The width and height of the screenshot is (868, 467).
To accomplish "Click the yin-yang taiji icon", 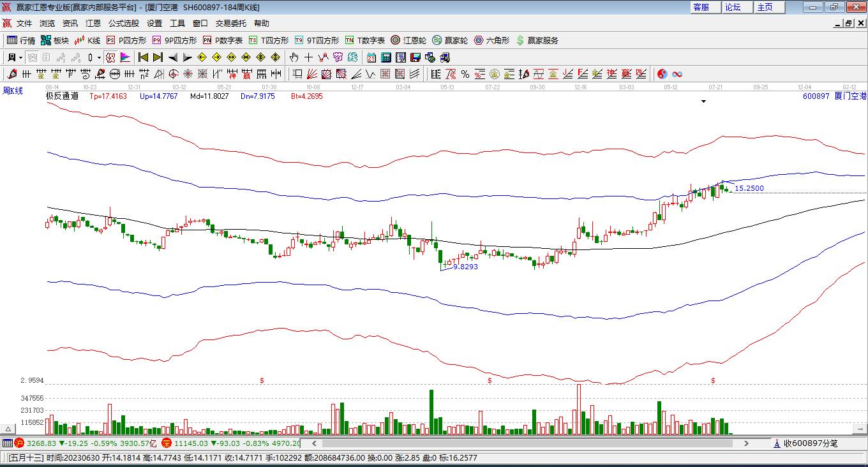I will point(662,74).
